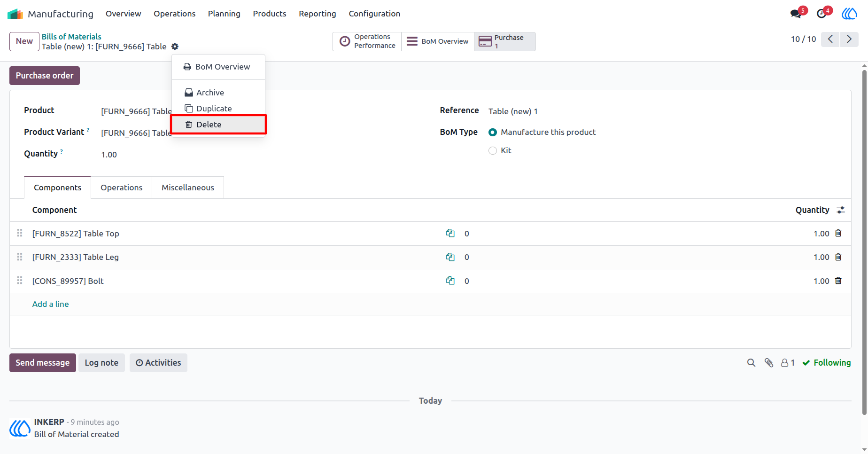The width and height of the screenshot is (868, 454).
Task: Click the drag handle of the Table Top row
Action: pyautogui.click(x=20, y=233)
